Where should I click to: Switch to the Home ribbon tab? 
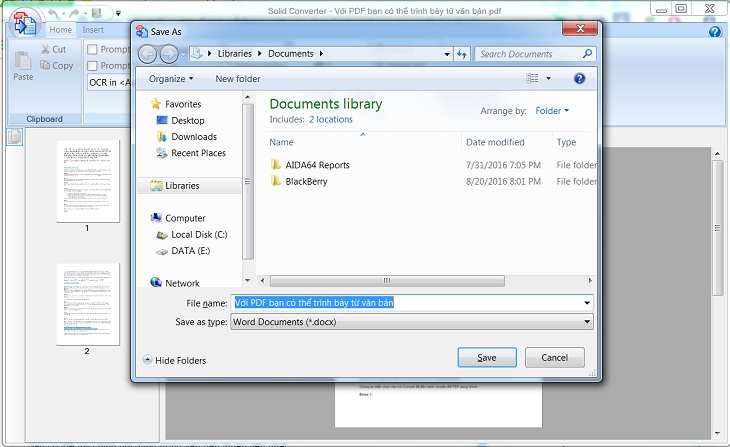pyautogui.click(x=61, y=30)
